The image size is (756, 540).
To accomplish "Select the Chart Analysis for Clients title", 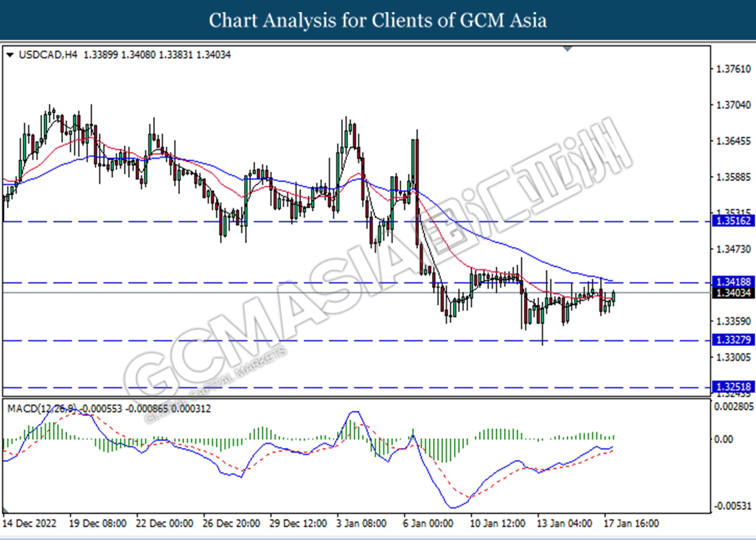I will point(378,20).
